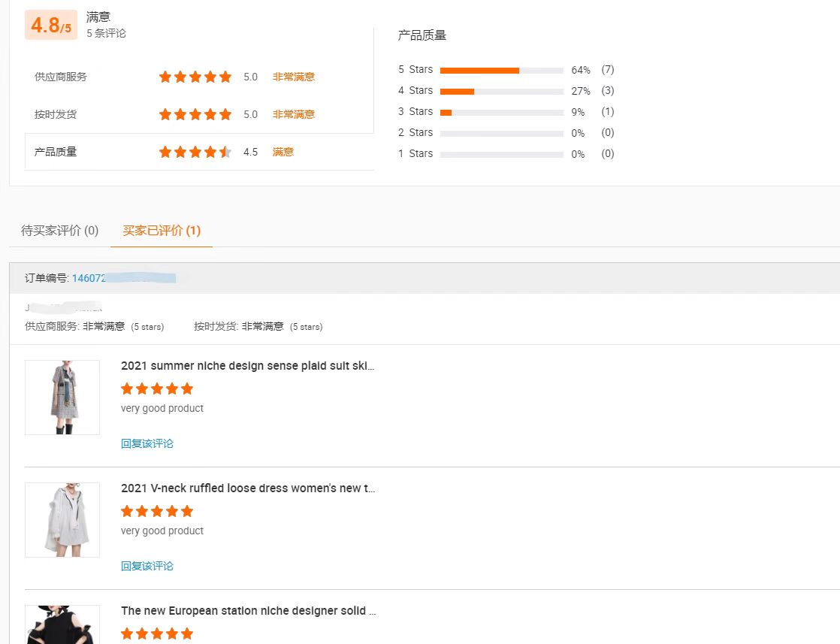
Task: Open plaid suit skirt product thumbnail
Action: (x=62, y=397)
